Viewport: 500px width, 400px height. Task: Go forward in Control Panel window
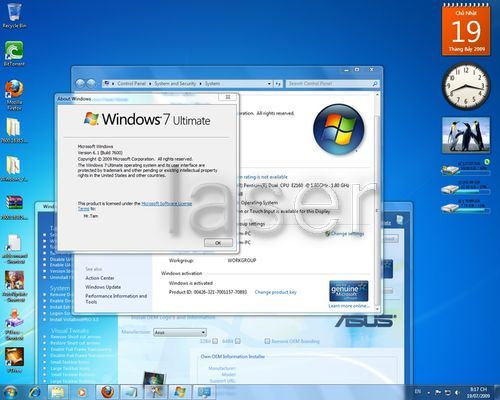(91, 83)
